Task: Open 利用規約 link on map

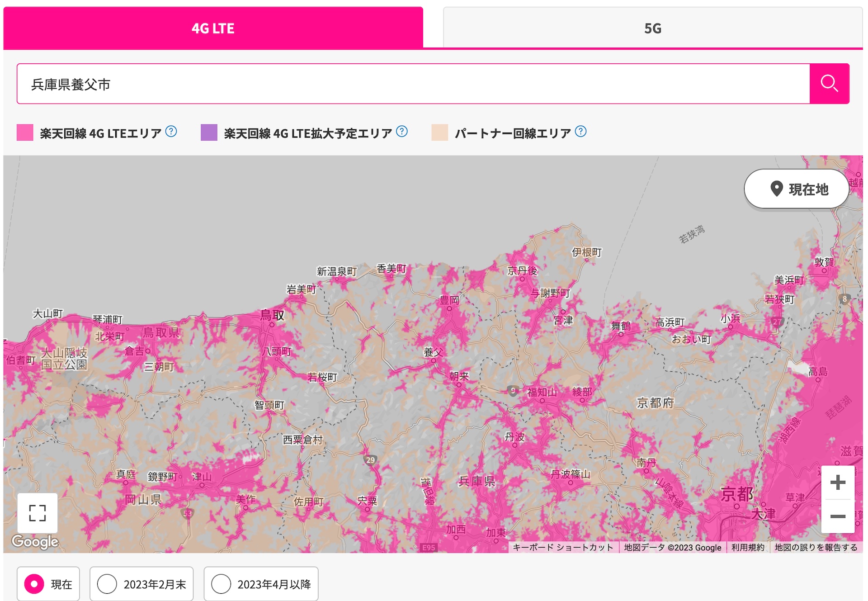Action: coord(748,547)
